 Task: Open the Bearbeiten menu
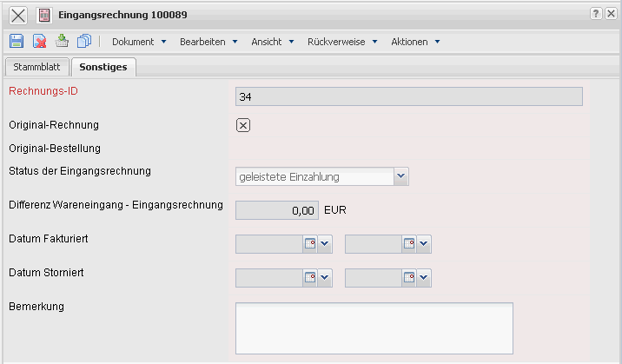click(x=208, y=42)
